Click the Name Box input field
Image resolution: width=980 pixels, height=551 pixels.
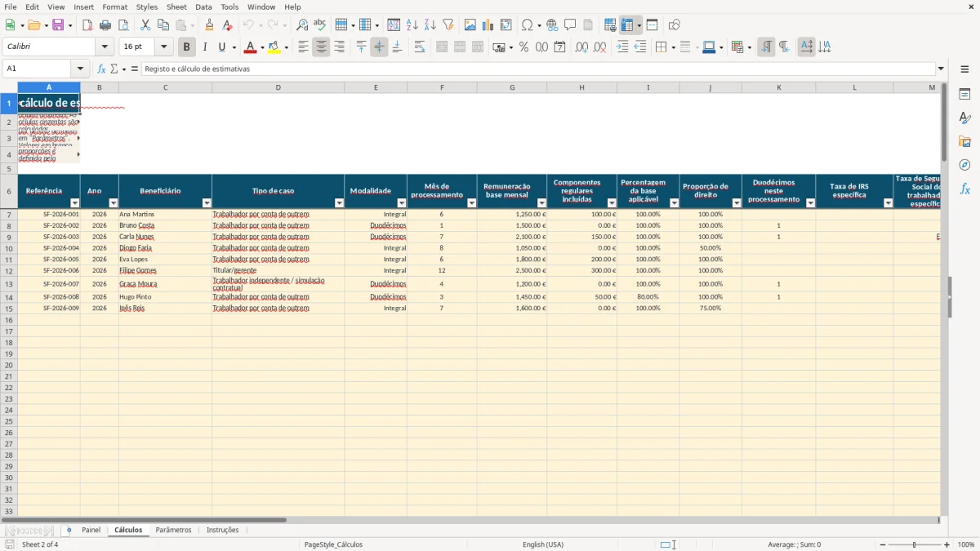click(x=38, y=69)
